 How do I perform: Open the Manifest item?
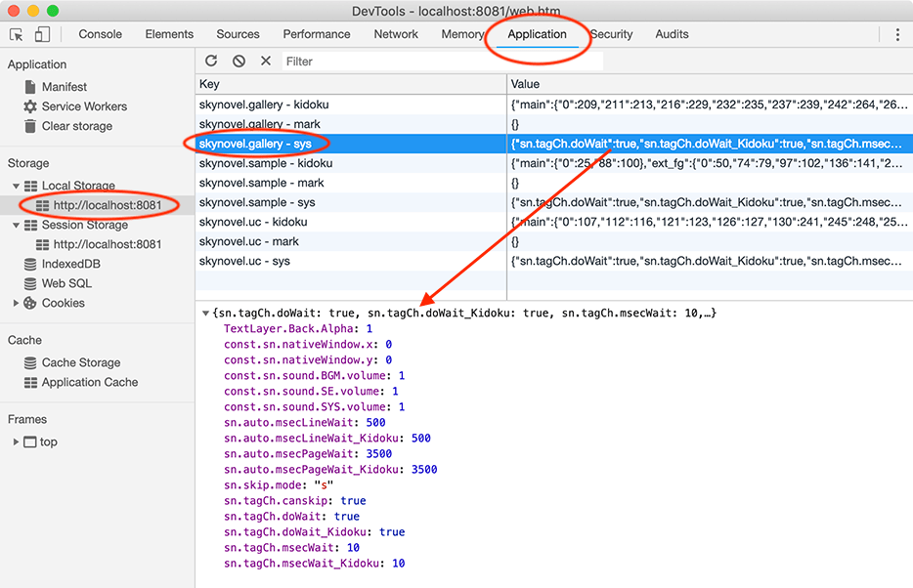(x=65, y=87)
